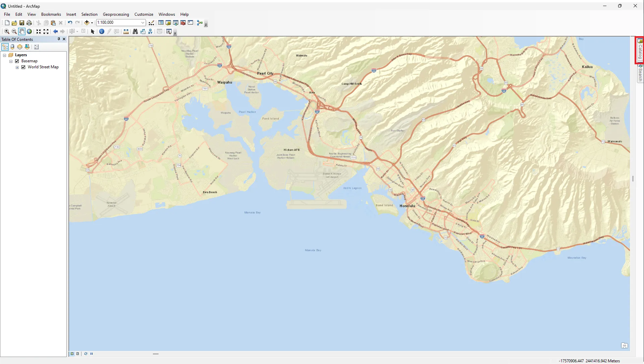
Task: Open the Table Of Contents window icon
Action: coord(161,23)
